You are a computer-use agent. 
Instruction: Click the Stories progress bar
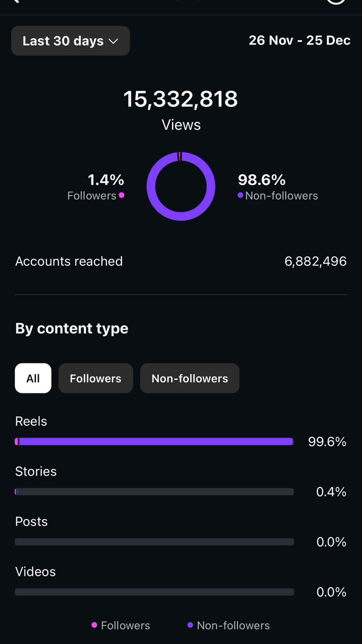(x=154, y=492)
